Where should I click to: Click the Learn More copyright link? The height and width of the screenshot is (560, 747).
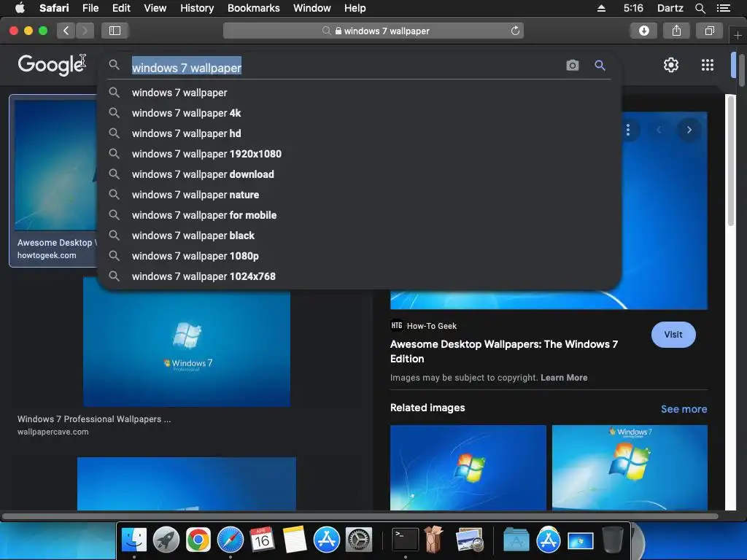(564, 378)
